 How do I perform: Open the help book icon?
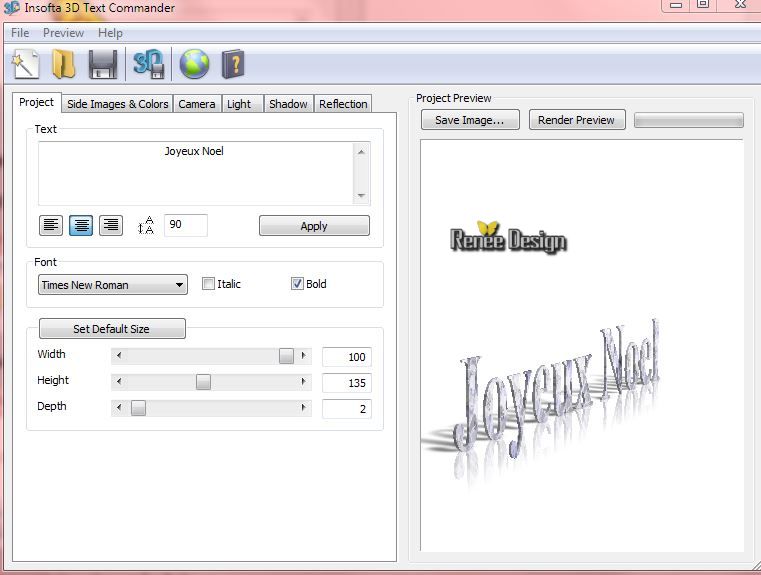point(233,64)
